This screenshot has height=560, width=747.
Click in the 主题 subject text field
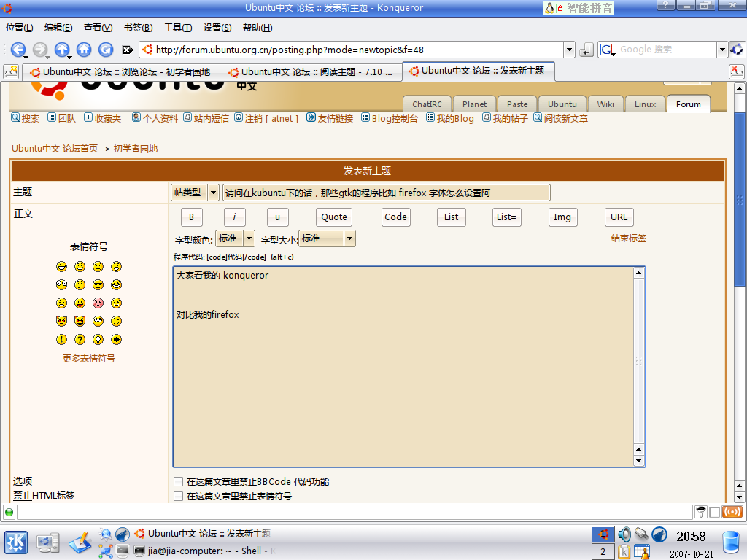[387, 192]
